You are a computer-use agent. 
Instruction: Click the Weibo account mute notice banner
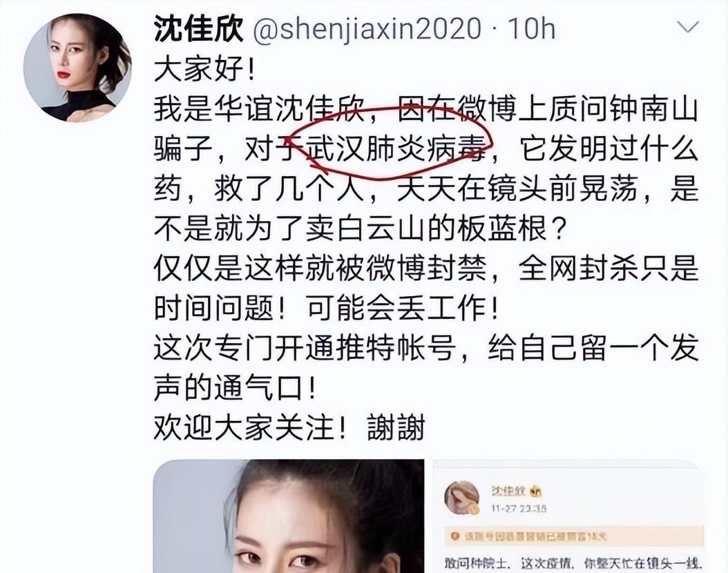point(574,536)
